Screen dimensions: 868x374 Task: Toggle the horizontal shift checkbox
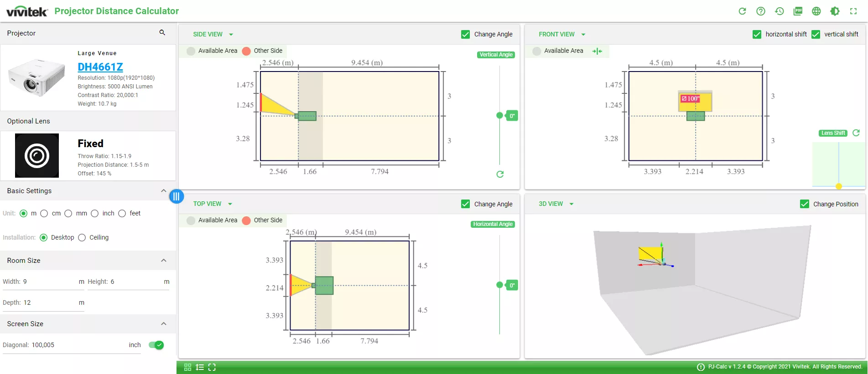pos(757,34)
